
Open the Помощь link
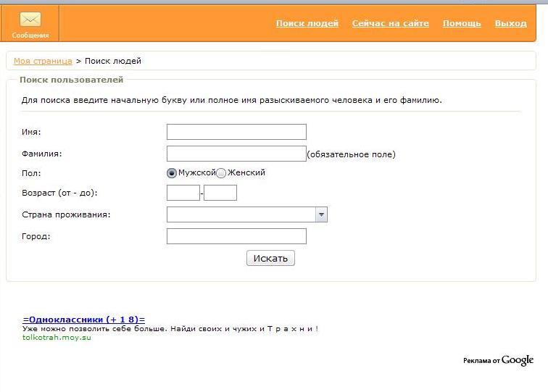[x=462, y=23]
